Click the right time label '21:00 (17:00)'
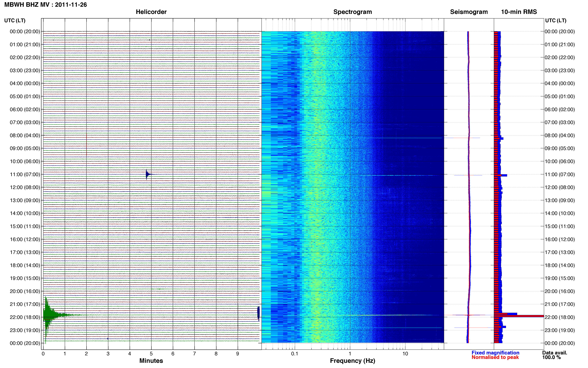This screenshot has height=368, width=588. [560, 304]
